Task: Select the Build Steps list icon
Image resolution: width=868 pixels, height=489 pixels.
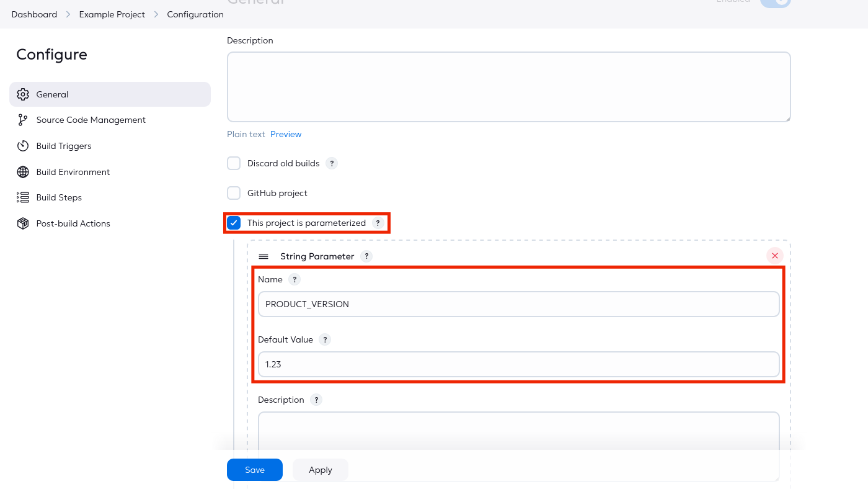Action: pos(23,197)
